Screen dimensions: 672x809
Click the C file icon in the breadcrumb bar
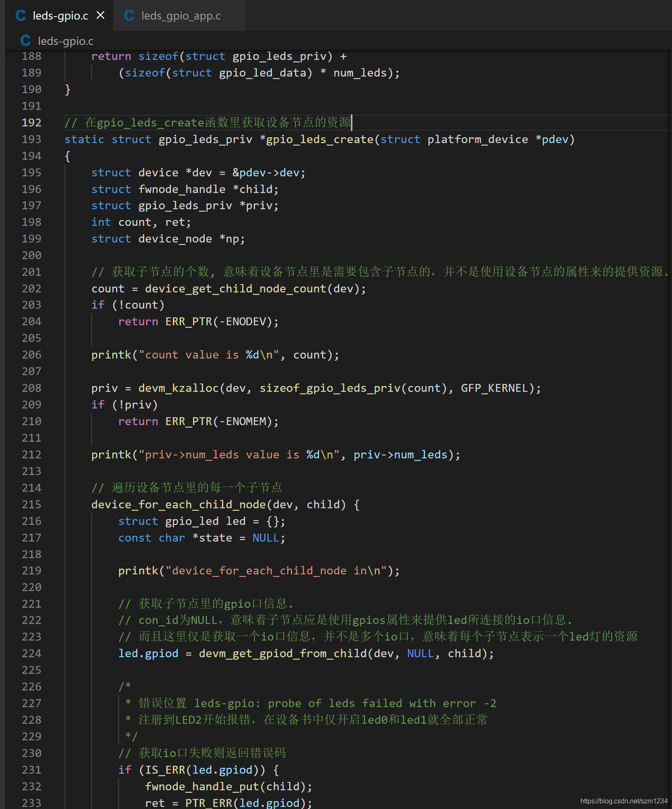click(x=25, y=40)
